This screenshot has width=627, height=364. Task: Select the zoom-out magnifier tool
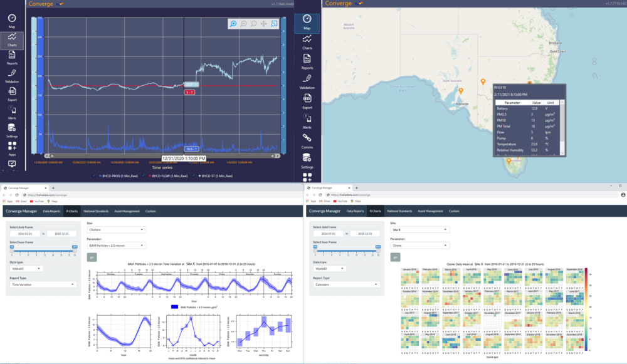[243, 23]
